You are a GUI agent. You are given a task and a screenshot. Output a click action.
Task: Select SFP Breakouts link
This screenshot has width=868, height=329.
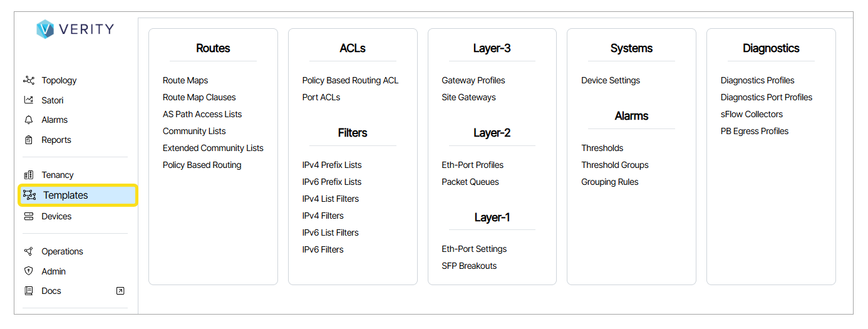[x=469, y=266]
